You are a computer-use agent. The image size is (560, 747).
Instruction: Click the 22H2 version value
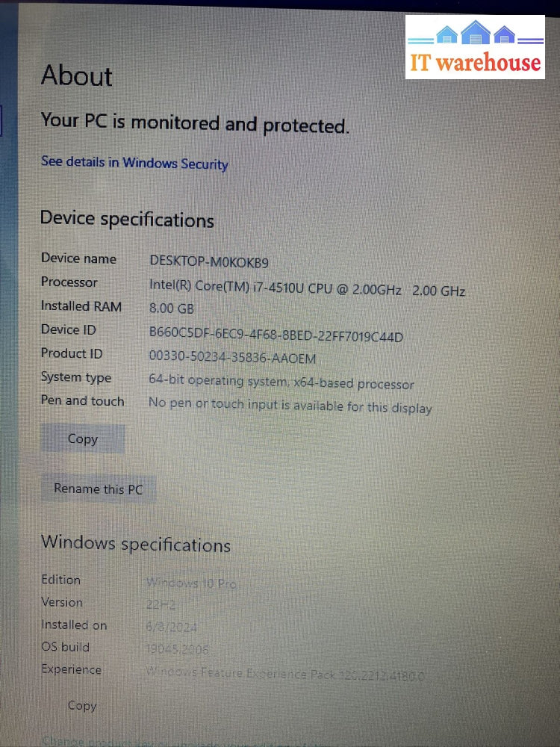[161, 605]
